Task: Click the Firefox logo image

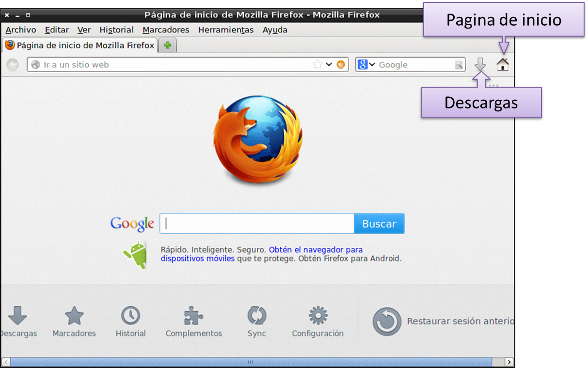Action: click(x=257, y=140)
